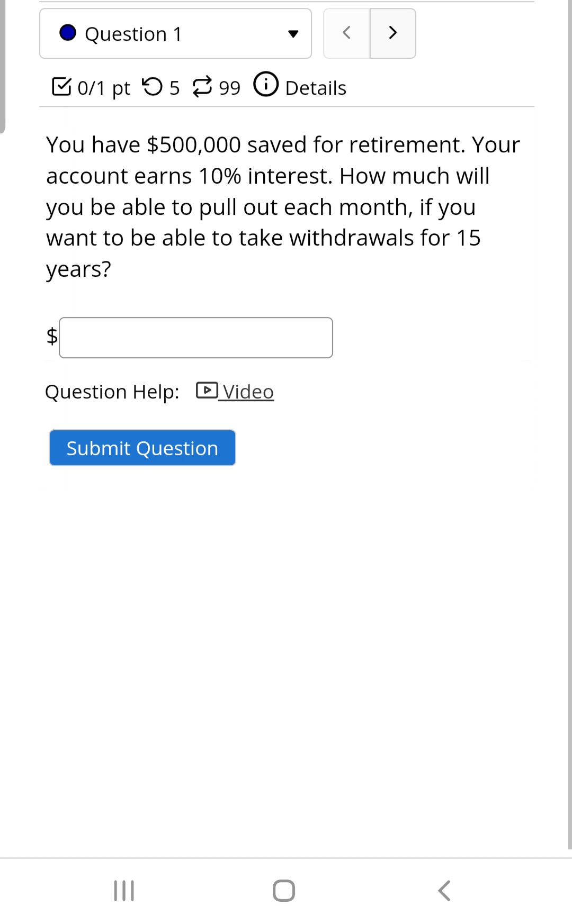Expand the question navigation with the right chevron

pyautogui.click(x=392, y=33)
